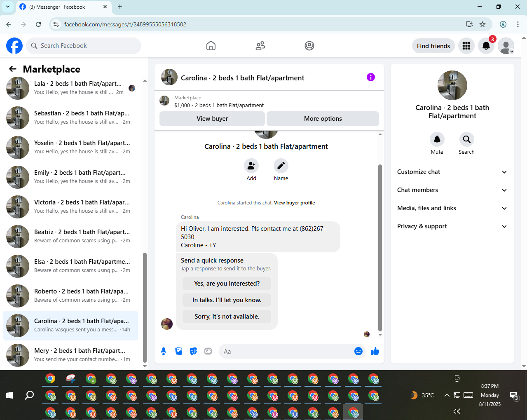Open the Roberto conversation
The image size is (527, 420).
coord(70,296)
